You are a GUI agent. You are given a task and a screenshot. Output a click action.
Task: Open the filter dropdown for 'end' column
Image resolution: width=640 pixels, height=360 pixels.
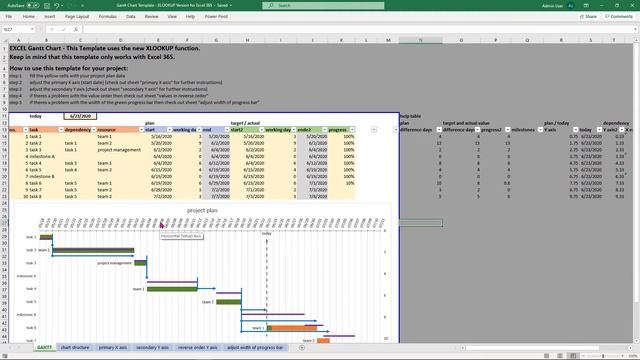pos(227,130)
